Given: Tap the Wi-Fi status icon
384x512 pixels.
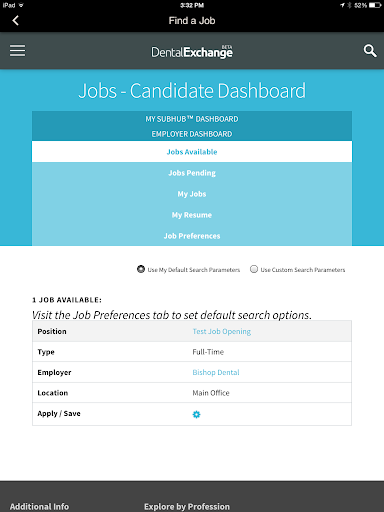Looking at the screenshot, I should click(21, 5).
